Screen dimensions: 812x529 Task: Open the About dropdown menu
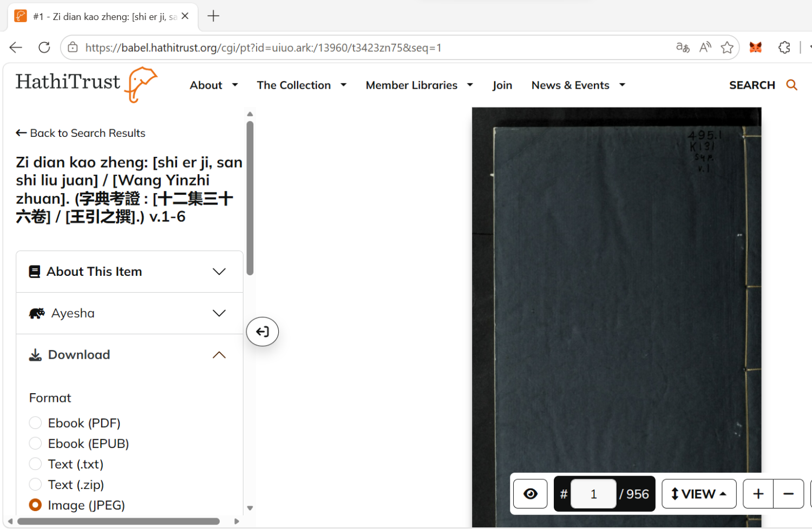[x=214, y=85]
